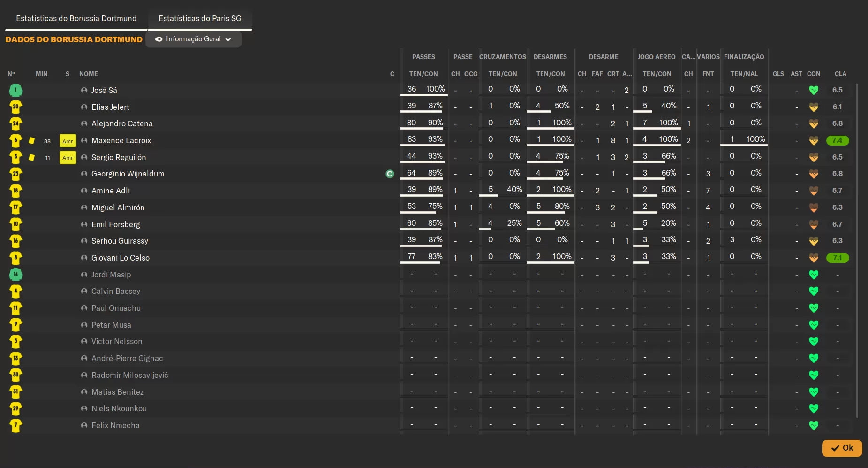868x468 pixels.
Task: Click Maxence Lacroix number 6 shirt icon
Action: coord(15,140)
